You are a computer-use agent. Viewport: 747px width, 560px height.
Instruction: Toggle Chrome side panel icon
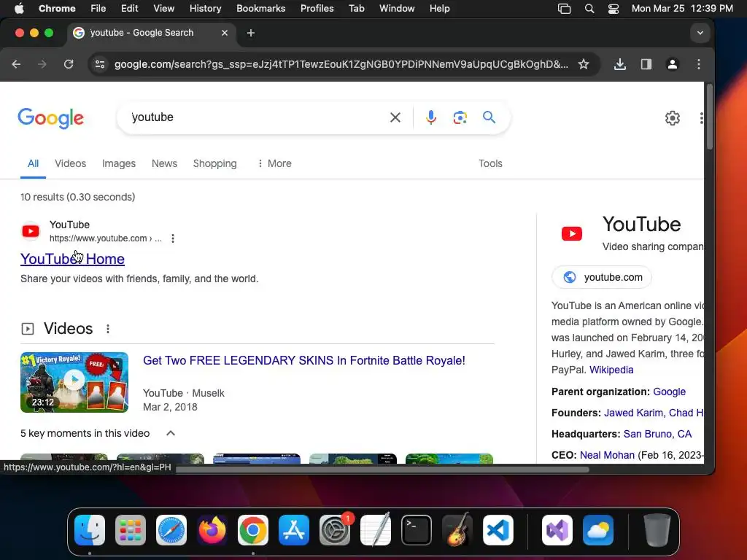[646, 64]
